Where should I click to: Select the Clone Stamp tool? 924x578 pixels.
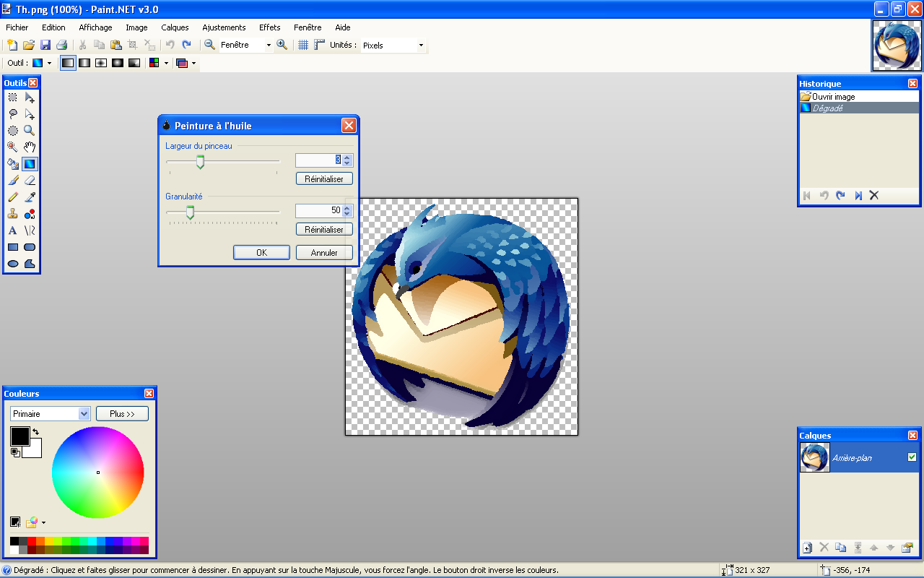click(13, 214)
